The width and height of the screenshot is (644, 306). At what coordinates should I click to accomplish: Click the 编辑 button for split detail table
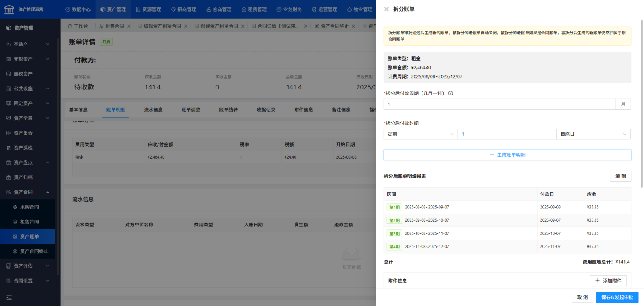pos(620,176)
